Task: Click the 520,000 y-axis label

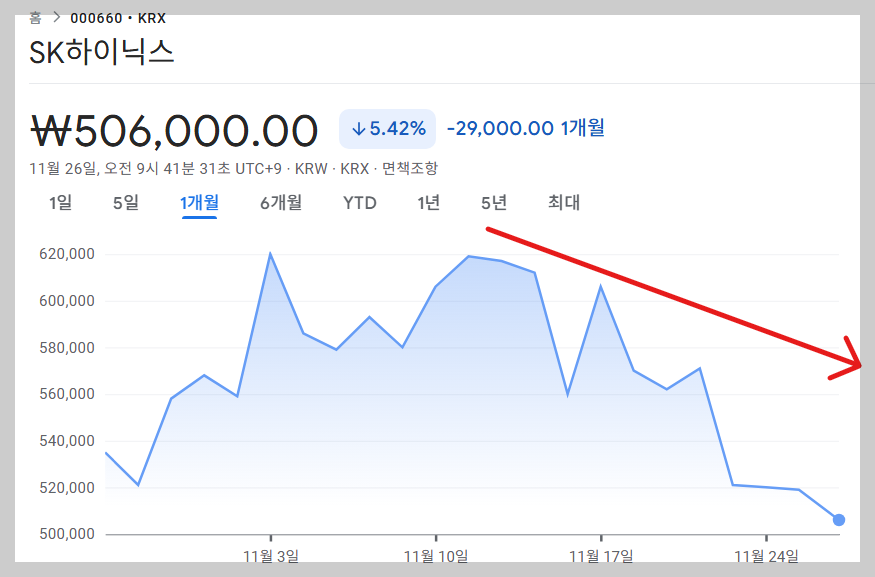Action: click(x=67, y=488)
